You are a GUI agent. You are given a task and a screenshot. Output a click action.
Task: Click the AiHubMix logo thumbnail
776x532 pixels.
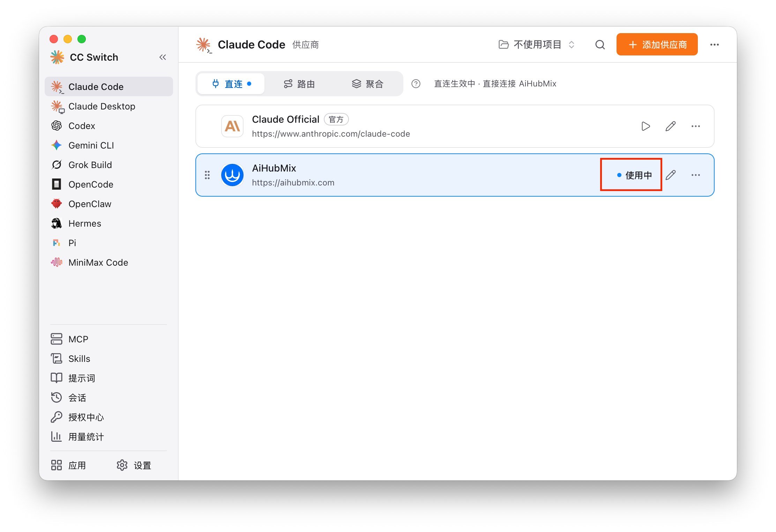pyautogui.click(x=232, y=175)
